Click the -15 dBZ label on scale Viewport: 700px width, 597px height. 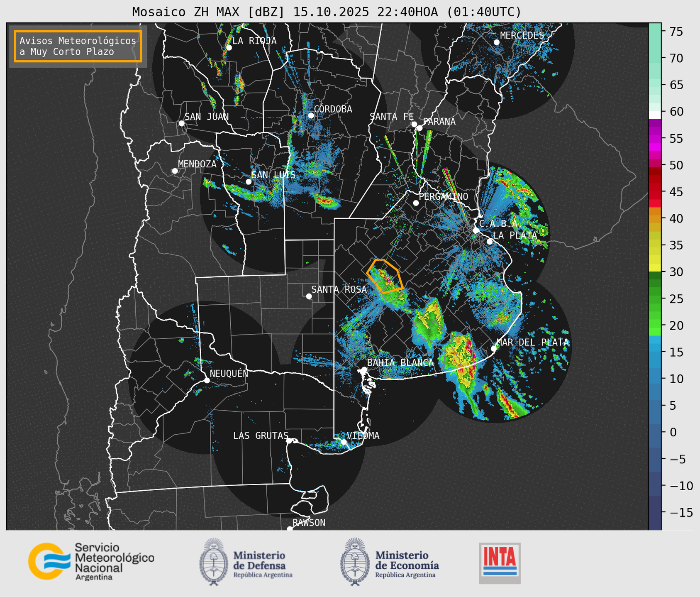[x=681, y=512]
